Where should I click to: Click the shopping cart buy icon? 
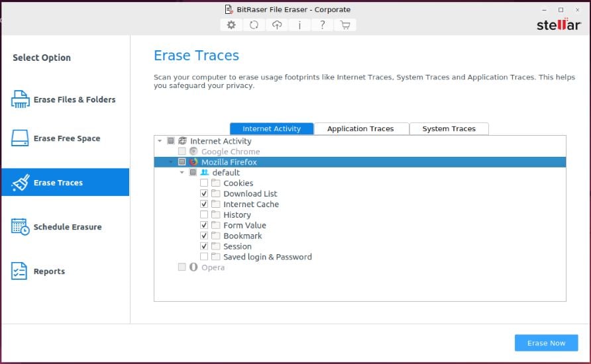coord(345,25)
